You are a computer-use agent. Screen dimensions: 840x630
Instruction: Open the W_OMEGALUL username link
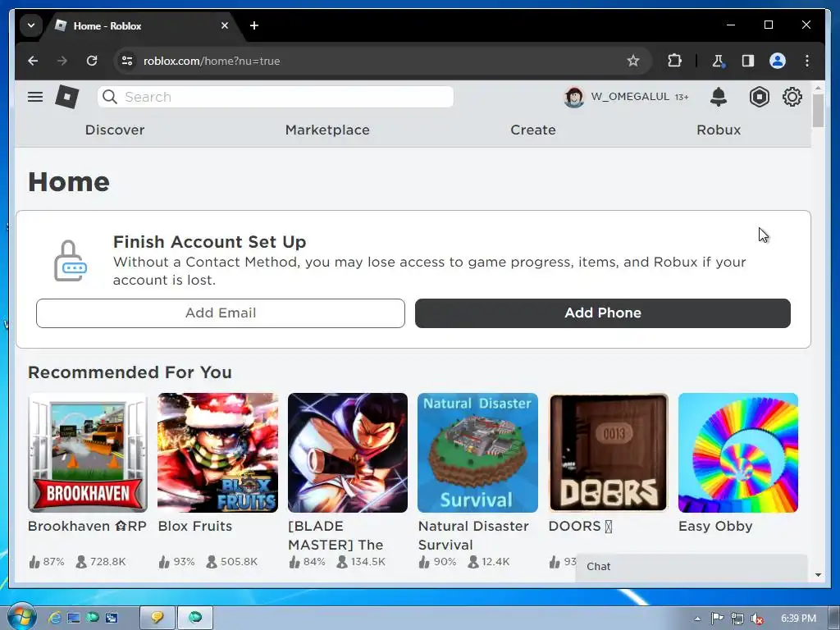[x=630, y=97]
